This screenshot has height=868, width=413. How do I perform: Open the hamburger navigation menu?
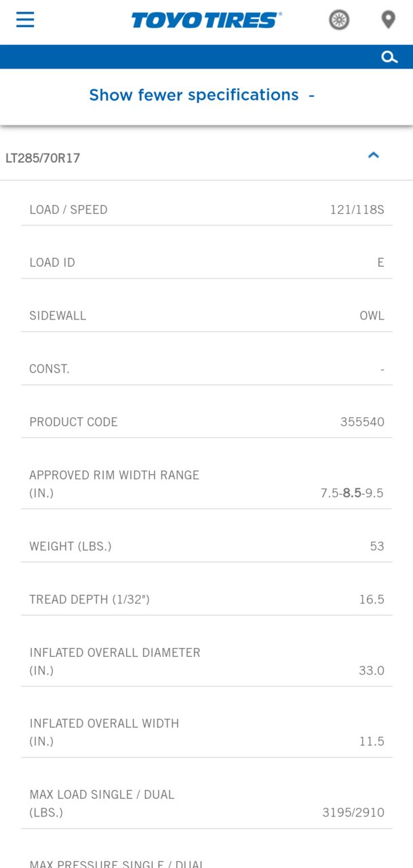(x=25, y=20)
